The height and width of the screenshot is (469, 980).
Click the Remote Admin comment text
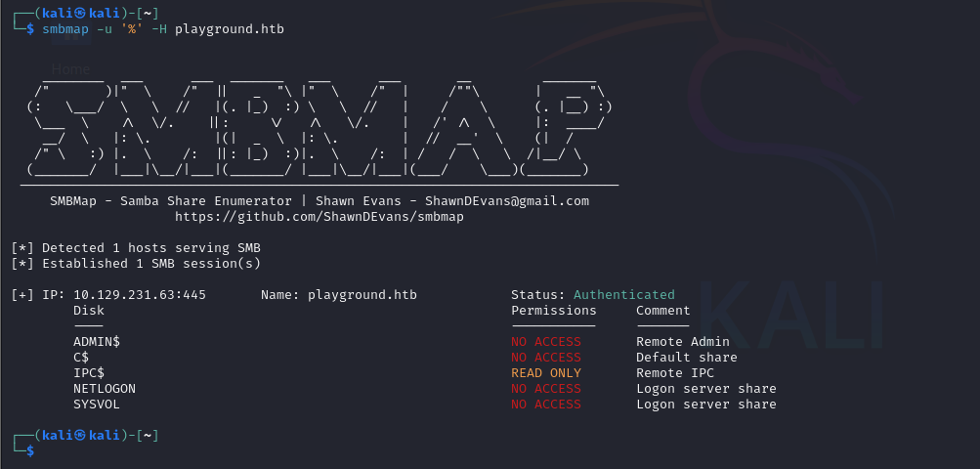pyautogui.click(x=683, y=341)
